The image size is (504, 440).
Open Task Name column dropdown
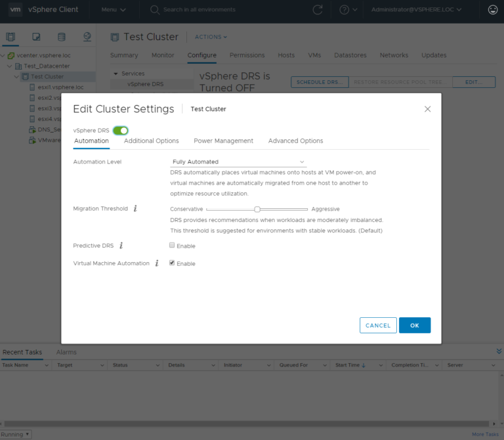coord(47,365)
